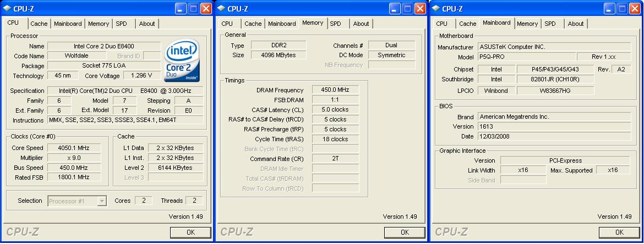Click OK button in left CPU-Z window
644x244 pixels.
point(190,232)
